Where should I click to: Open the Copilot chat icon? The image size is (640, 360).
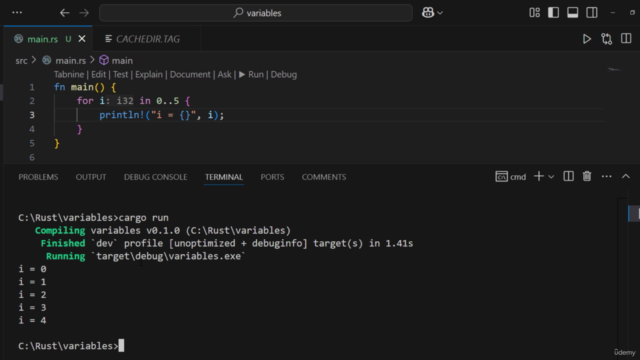click(x=428, y=13)
